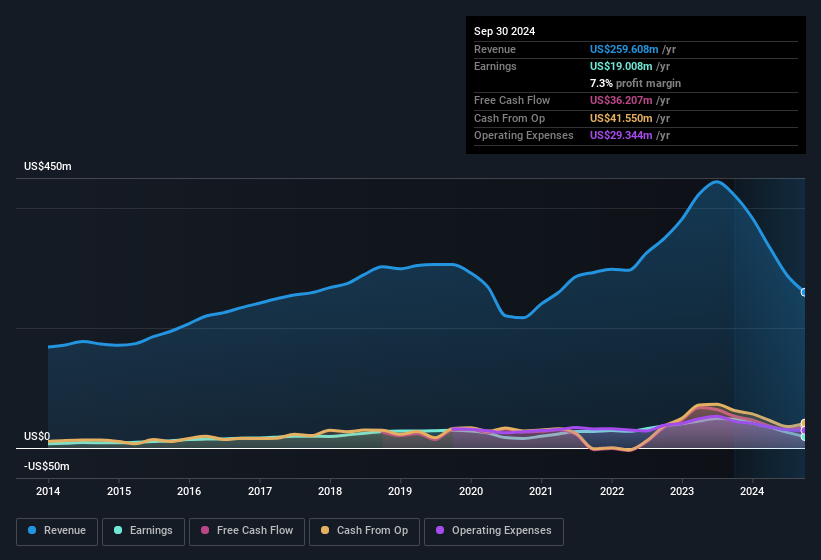821x560 pixels.
Task: Click the 2014 x-axis label
Action: pos(48,491)
